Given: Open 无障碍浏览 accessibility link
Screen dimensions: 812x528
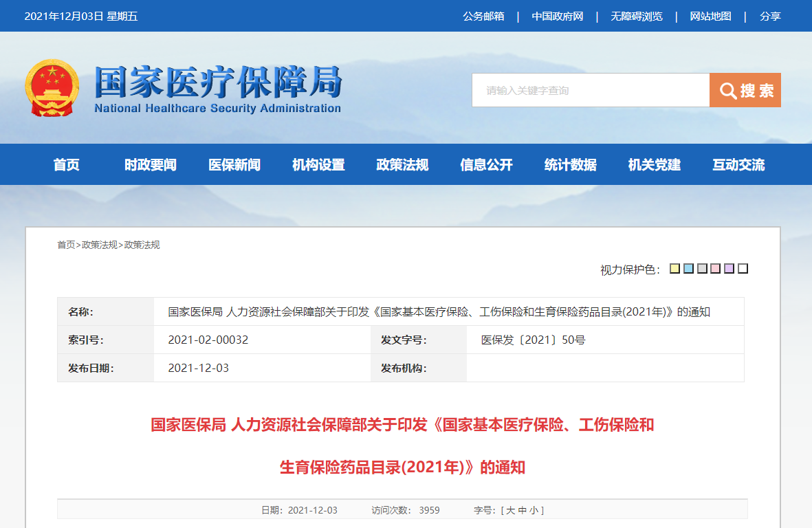Looking at the screenshot, I should tap(637, 16).
